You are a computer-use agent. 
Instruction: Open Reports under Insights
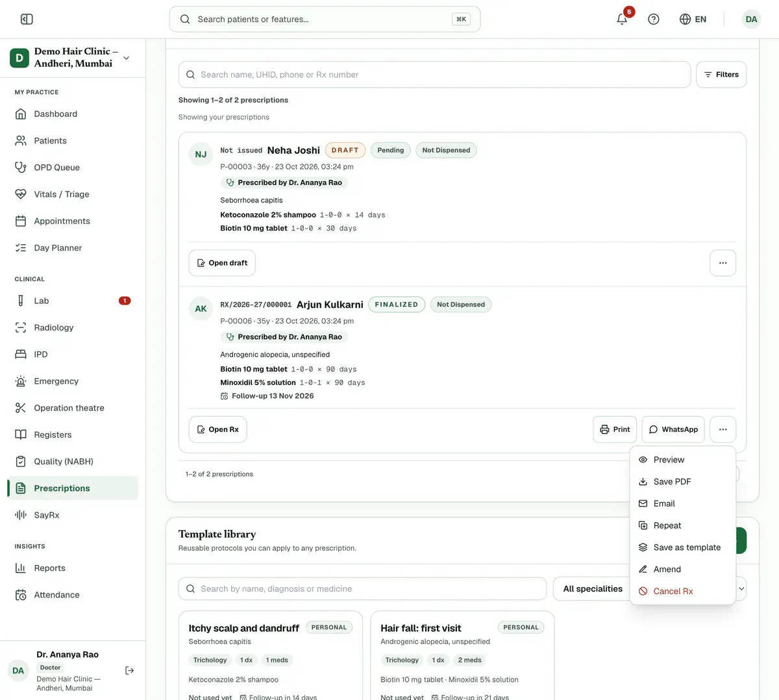coord(73,568)
